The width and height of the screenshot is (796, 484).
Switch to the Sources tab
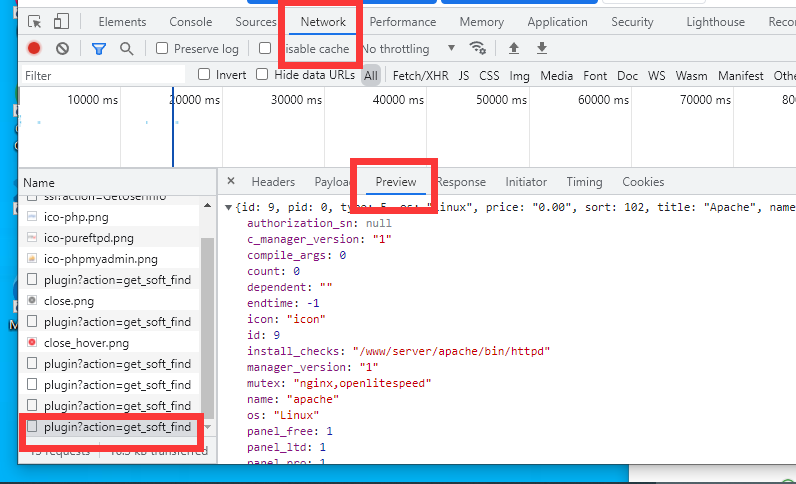tap(256, 22)
